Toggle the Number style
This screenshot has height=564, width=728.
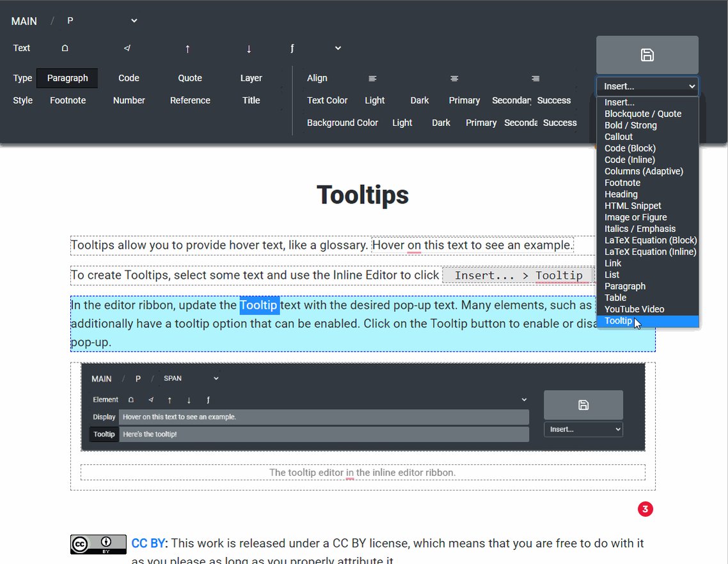129,100
